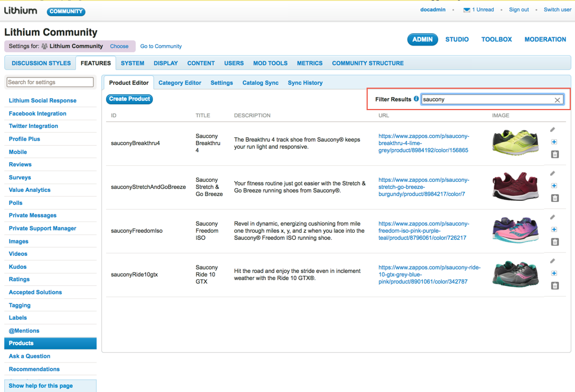Open the zappos URL for saucony-breakthru-4
Viewport: 575px width, 392px height.
424,143
